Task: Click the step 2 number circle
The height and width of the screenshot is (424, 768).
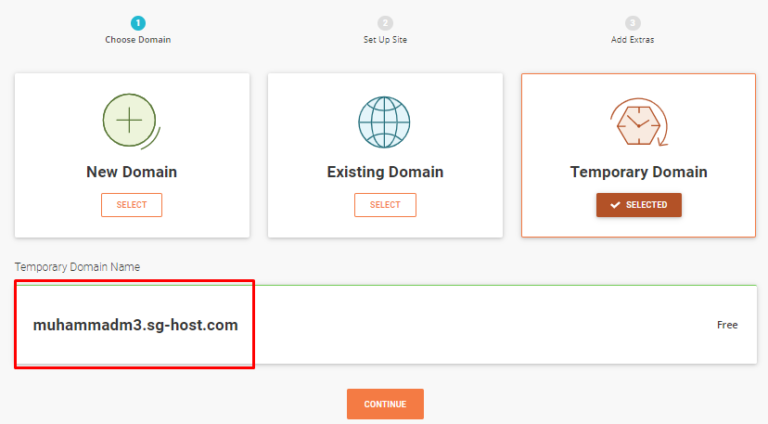Action: click(x=385, y=23)
